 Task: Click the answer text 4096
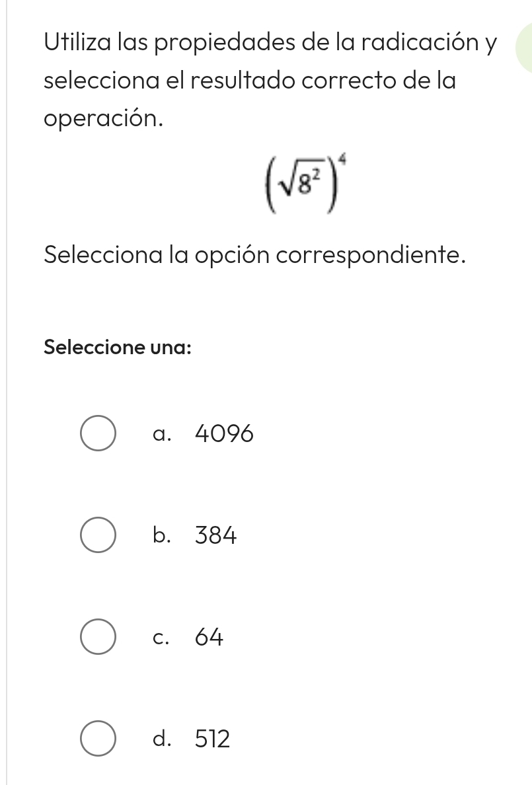pos(225,434)
